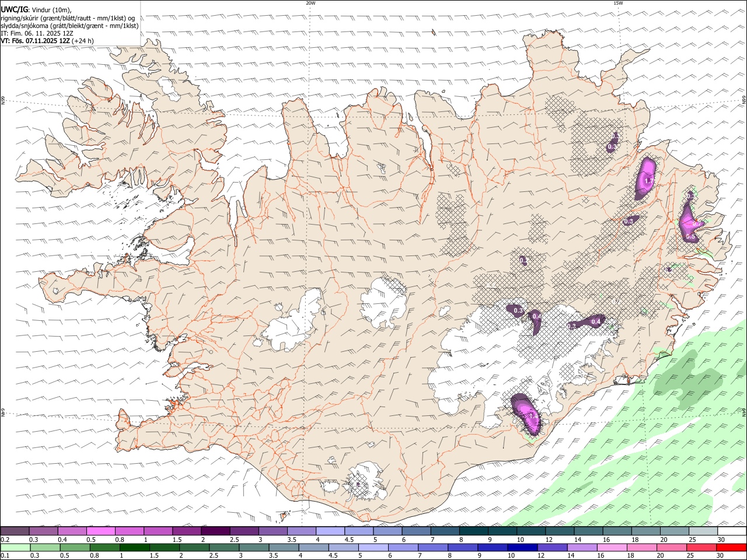This screenshot has height=560, width=747.
Task: Pick the red-pink swatch labeled 25, lower row
Action: tap(701, 548)
